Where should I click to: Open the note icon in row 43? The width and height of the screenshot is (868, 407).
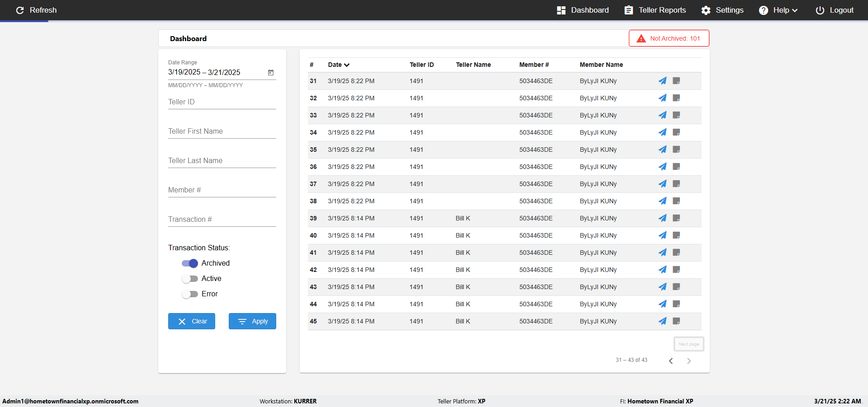coord(676,287)
